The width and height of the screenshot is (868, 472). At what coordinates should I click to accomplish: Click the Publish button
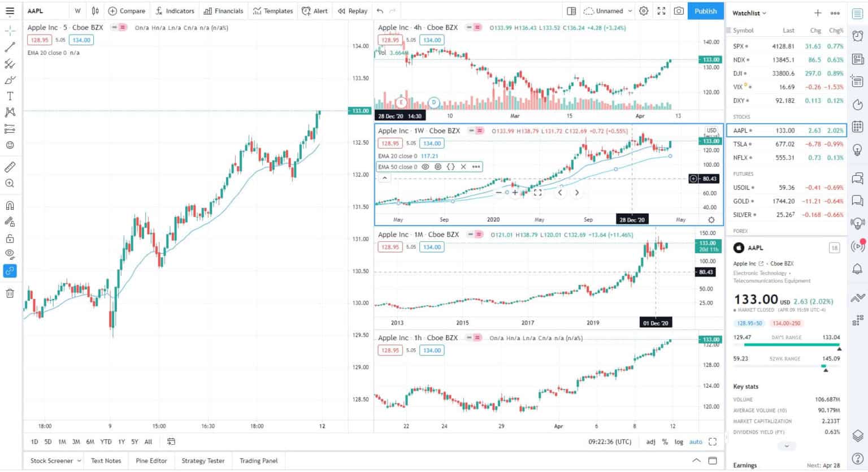tap(705, 10)
